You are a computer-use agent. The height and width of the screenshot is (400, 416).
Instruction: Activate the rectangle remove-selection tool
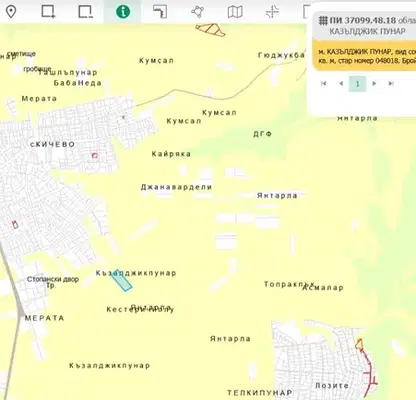[x=85, y=12]
